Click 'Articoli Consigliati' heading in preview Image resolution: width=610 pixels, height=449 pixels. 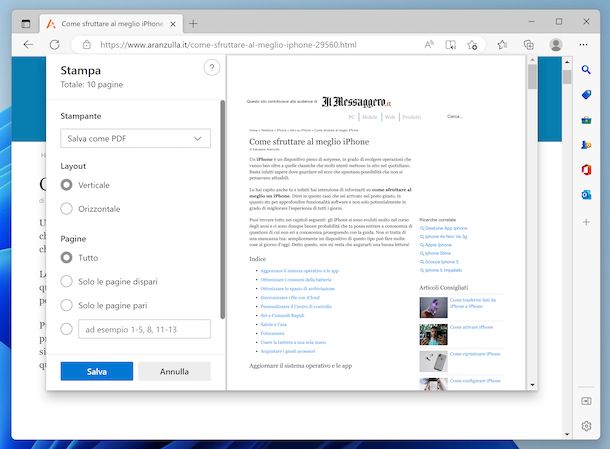(x=443, y=288)
